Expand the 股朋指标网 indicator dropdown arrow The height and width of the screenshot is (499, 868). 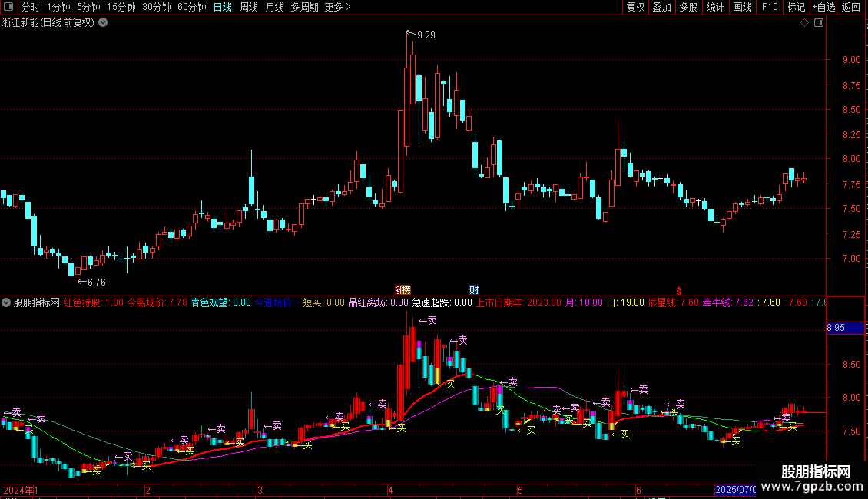pyautogui.click(x=6, y=302)
